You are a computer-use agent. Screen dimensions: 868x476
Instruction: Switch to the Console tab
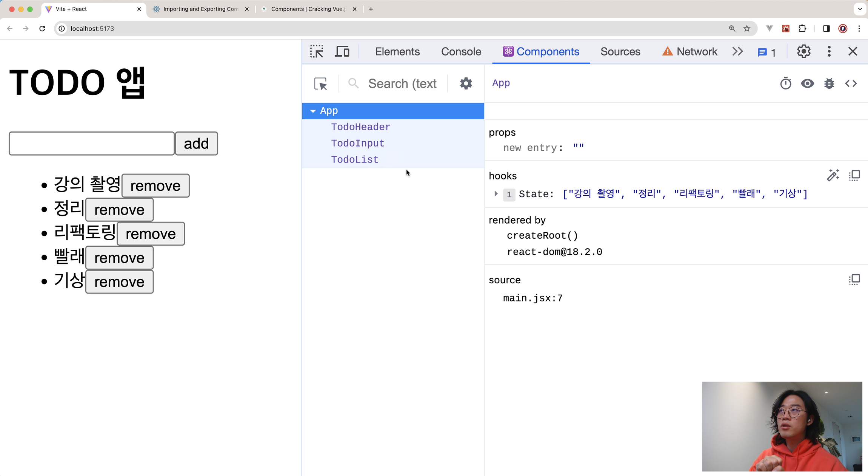click(461, 51)
